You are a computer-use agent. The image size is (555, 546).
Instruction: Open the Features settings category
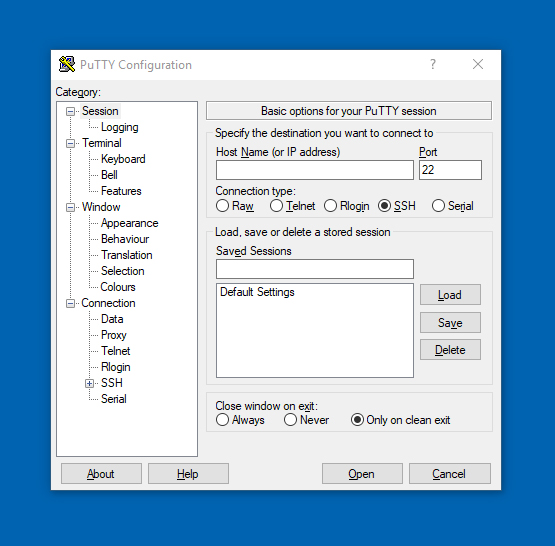pos(121,191)
